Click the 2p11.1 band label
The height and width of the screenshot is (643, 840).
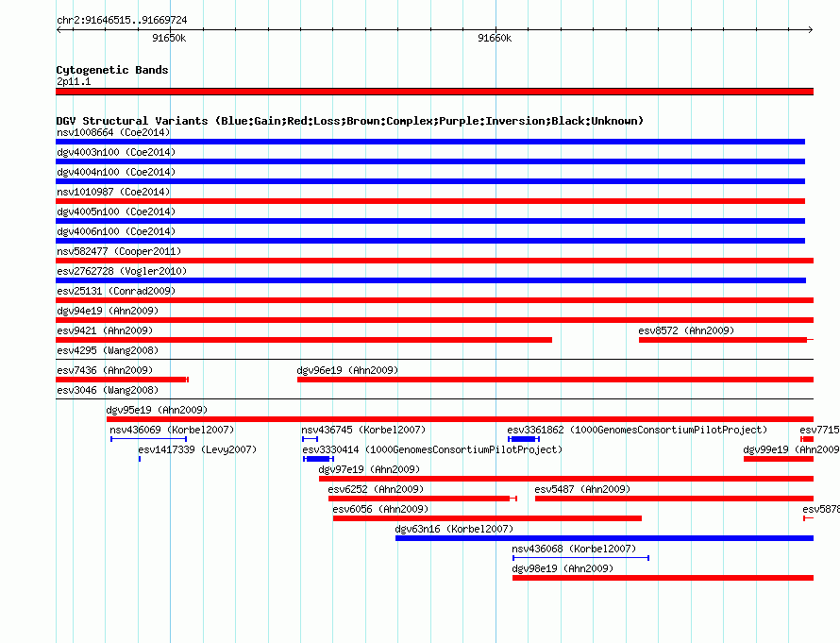pos(74,81)
